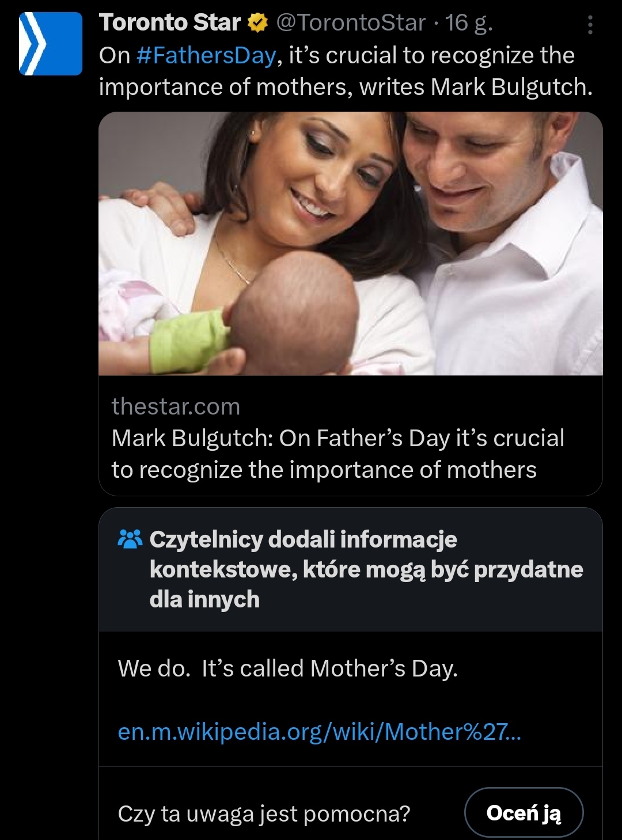Open the Mark Bulgutch article headline
Image resolution: width=622 pixels, height=840 pixels.
pyautogui.click(x=337, y=454)
